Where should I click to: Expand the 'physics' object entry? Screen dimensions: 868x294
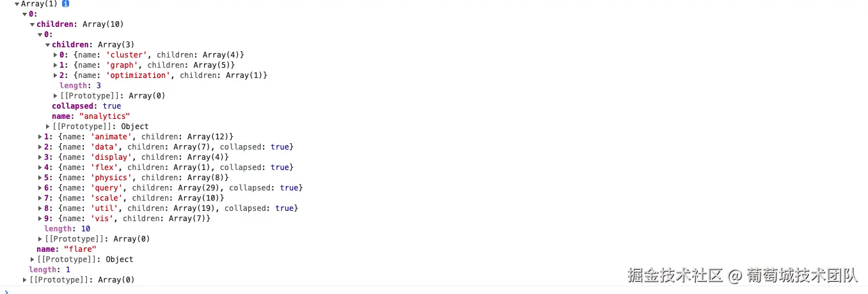coord(40,178)
